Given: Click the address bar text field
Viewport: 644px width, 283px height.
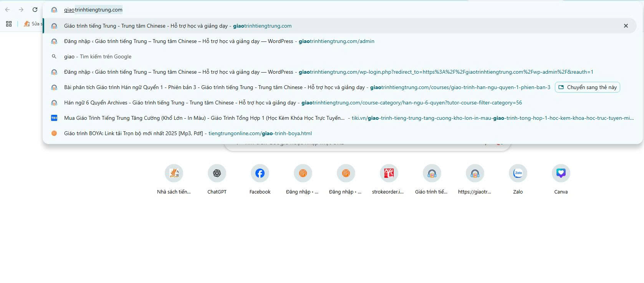Looking at the screenshot, I should 269,10.
